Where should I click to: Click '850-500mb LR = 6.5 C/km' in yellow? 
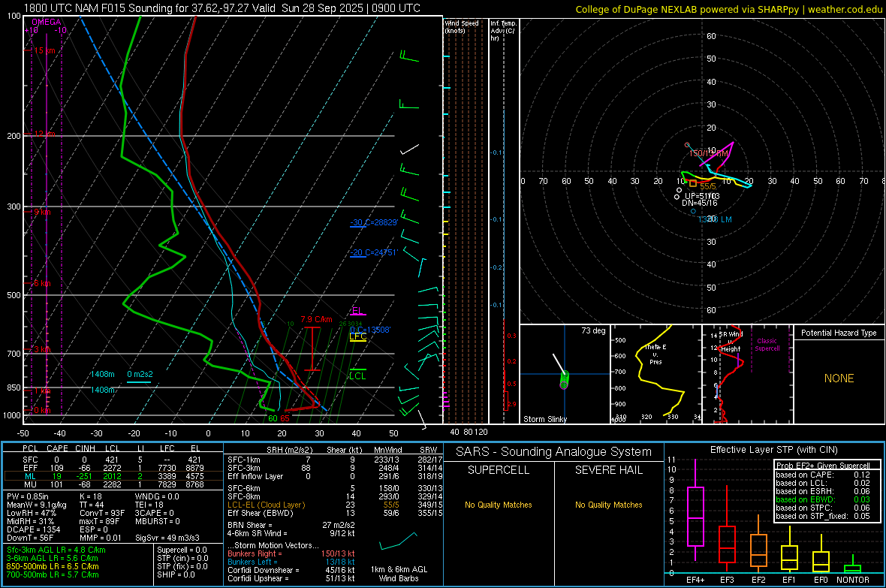click(53, 566)
